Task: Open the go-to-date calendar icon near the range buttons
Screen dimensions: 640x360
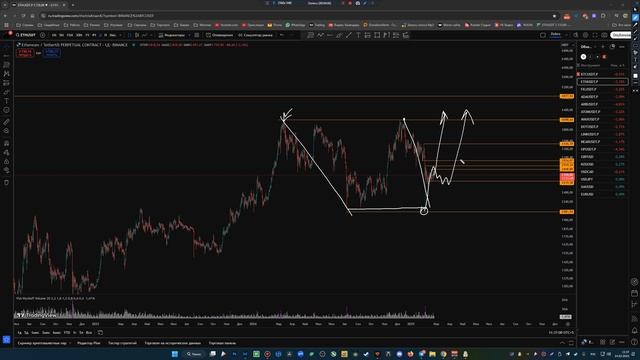Action: (x=100, y=333)
